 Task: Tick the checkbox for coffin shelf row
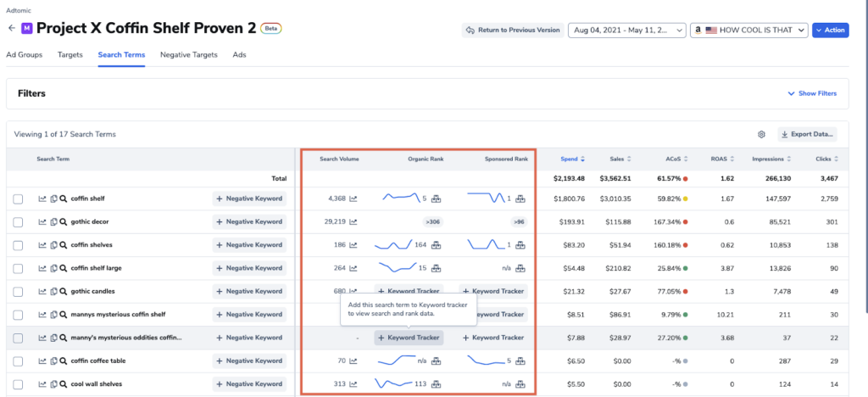point(18,198)
